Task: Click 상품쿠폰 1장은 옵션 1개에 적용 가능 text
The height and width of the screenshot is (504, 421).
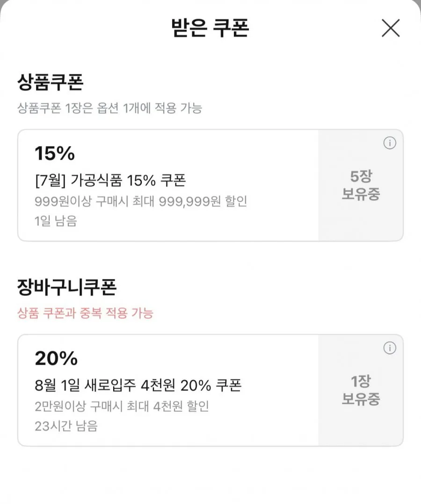Action: (109, 108)
